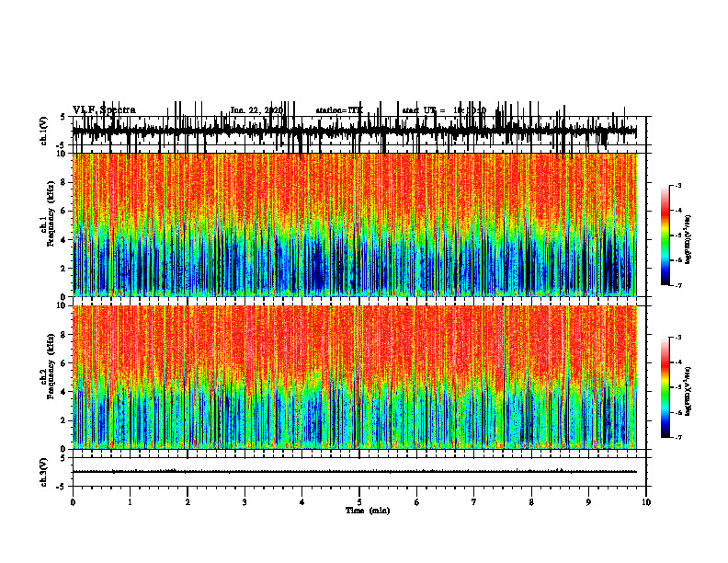Click the '-3' value on ch.2 colorbar
The width and height of the screenshot is (728, 563).
tap(677, 338)
